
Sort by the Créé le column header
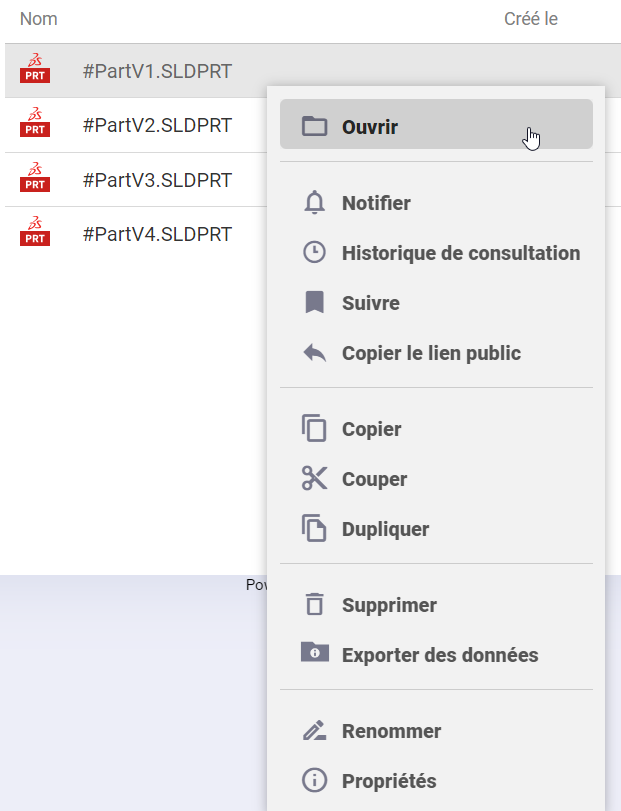click(530, 19)
